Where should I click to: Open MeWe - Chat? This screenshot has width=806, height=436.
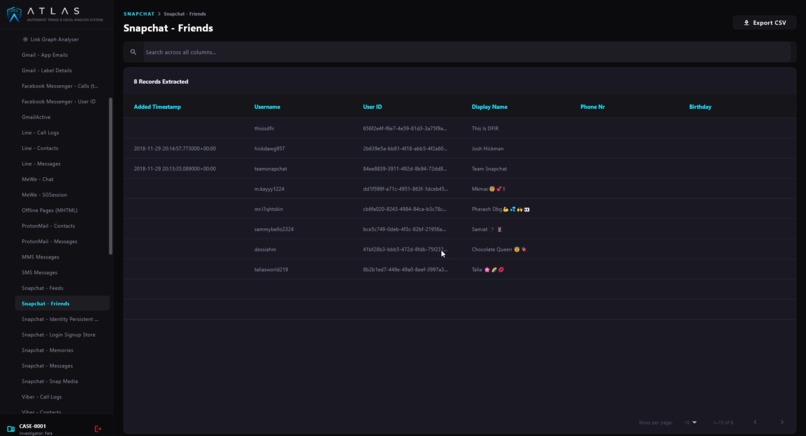[x=38, y=179]
